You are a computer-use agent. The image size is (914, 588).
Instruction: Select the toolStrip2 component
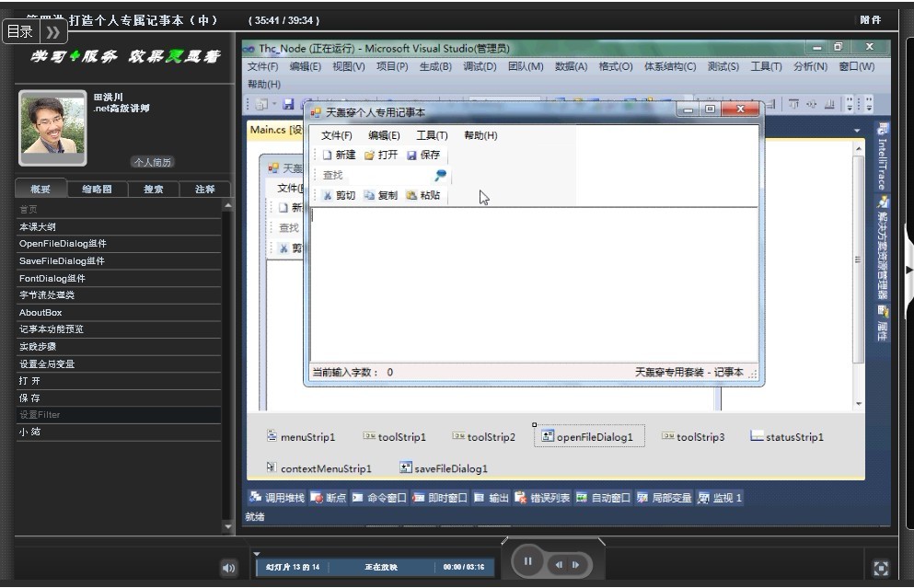click(x=484, y=436)
